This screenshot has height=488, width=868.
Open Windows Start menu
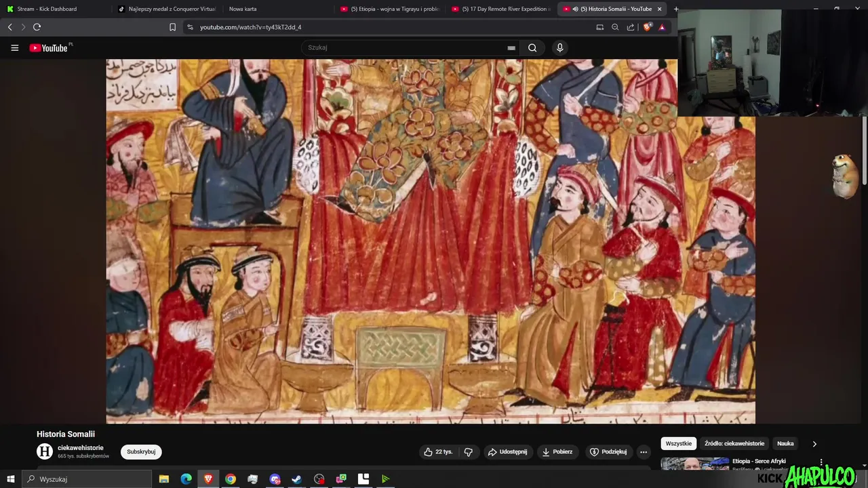click(10, 479)
